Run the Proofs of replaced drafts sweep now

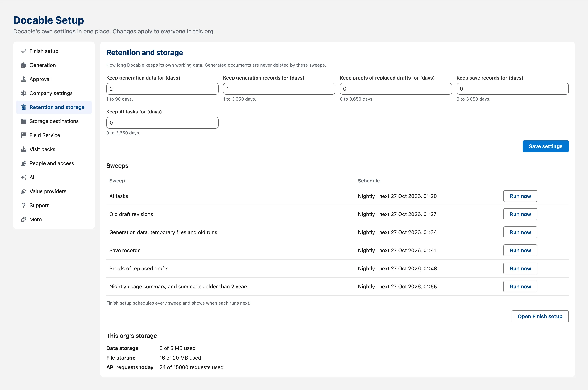[520, 268]
